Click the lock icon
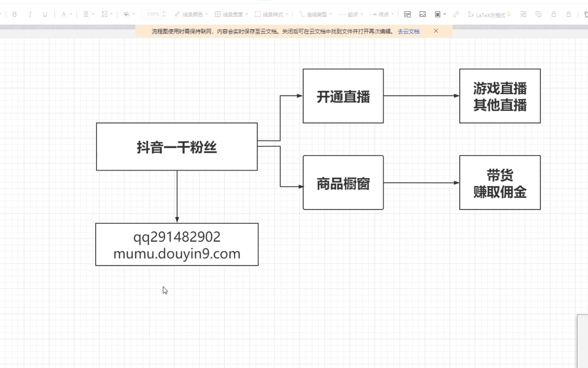The width and height of the screenshot is (588, 368). coord(554,14)
